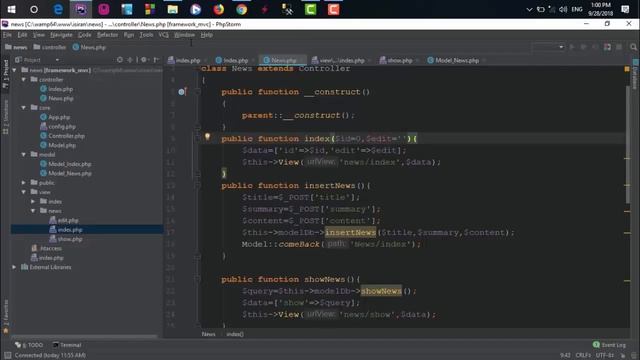Click the override gutter icon next to __construct

point(182,92)
